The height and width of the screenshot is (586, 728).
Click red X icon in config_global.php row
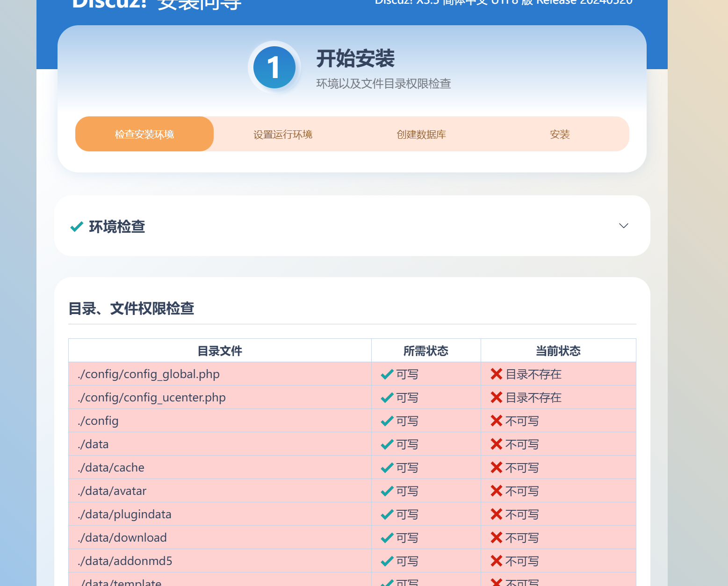coord(497,374)
